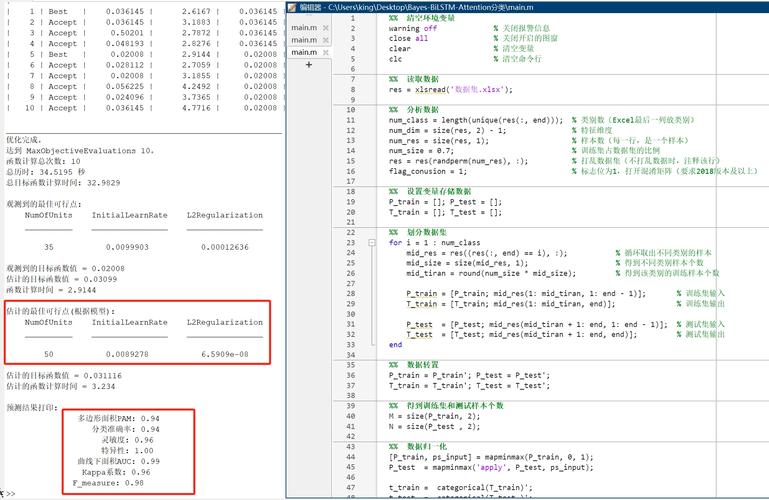Screen dimensions: 769x500
Task: Set breakpoint on line number 7
Action: [352, 89]
